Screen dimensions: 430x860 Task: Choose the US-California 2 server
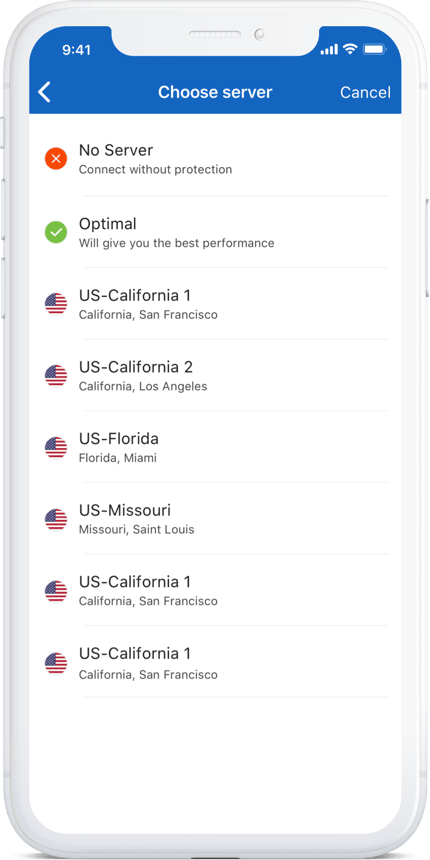[215, 376]
